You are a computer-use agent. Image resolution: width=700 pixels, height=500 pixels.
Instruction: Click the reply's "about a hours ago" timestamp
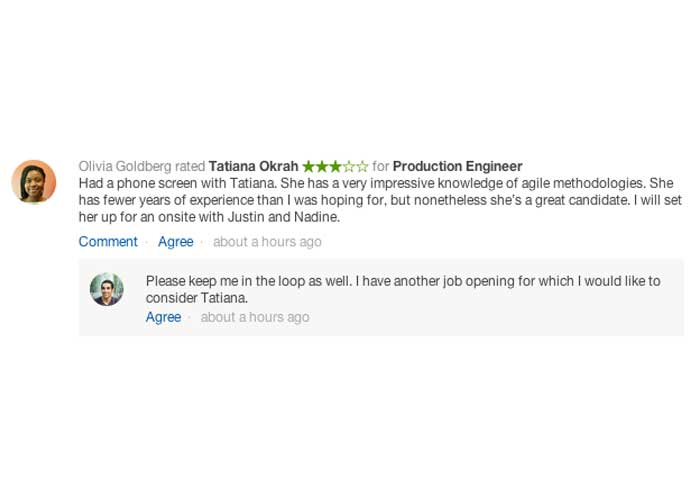[255, 317]
